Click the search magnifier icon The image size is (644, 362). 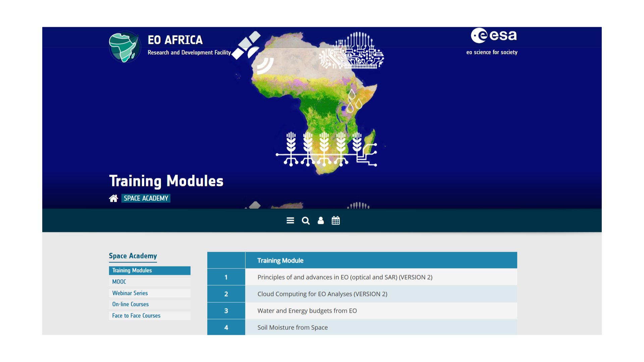point(306,221)
